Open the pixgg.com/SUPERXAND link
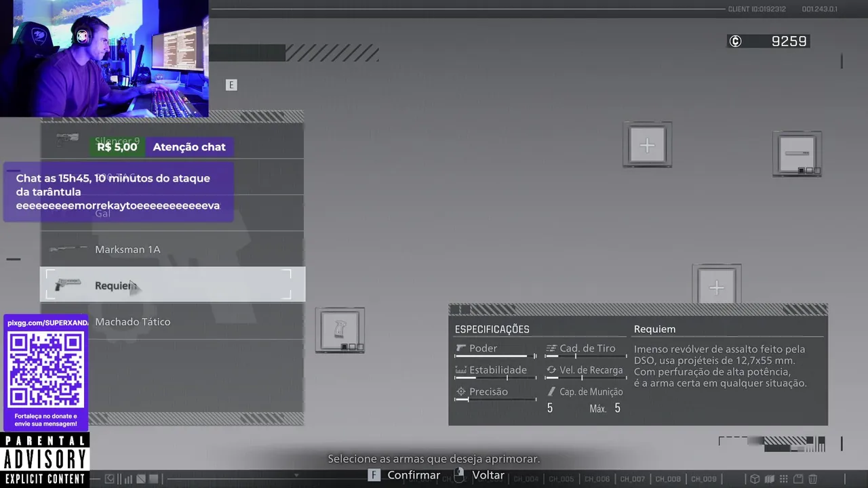The height and width of the screenshot is (488, 868). click(47, 323)
